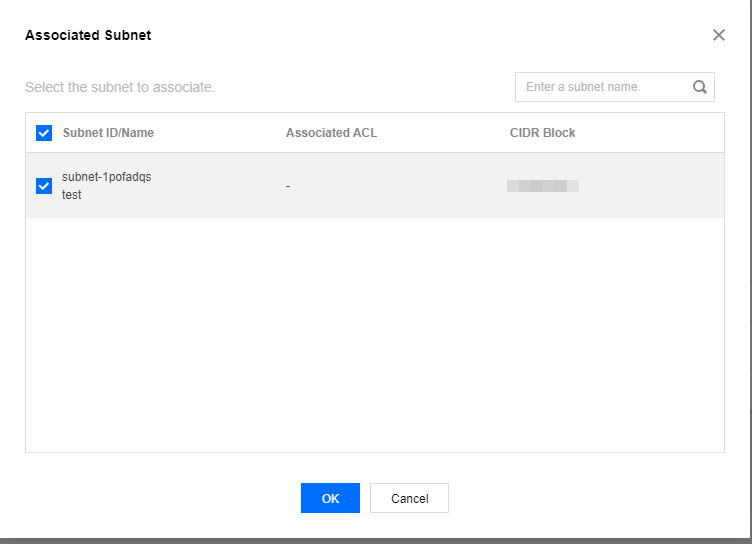Click the empty table area below the row
Screen dimensions: 752x544
pos(375,335)
